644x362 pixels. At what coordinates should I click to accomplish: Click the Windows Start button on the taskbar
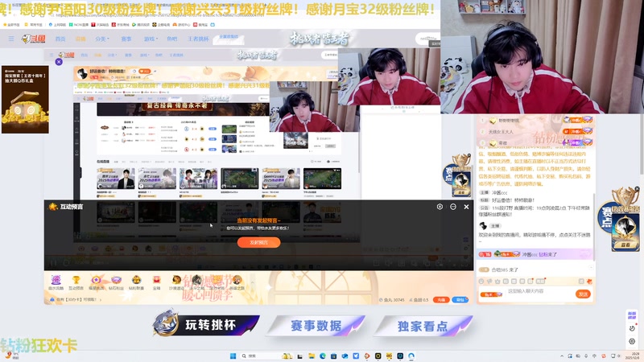click(x=233, y=356)
